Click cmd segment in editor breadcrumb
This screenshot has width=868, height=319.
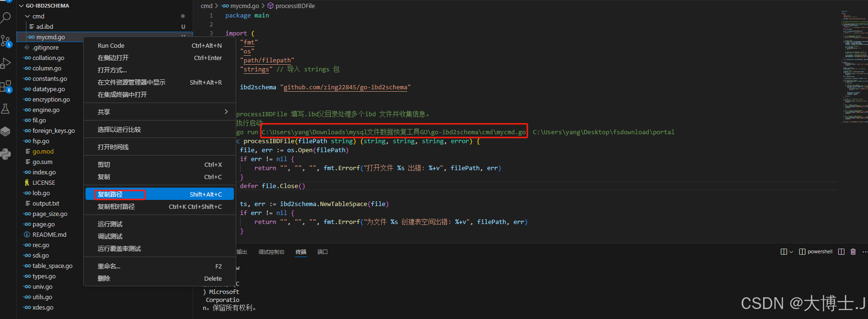point(206,6)
